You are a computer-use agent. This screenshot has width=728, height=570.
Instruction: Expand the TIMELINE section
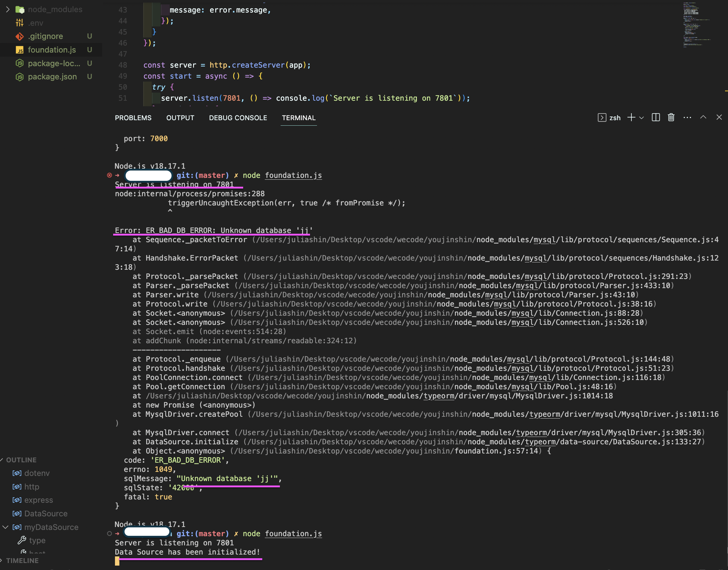click(22, 560)
